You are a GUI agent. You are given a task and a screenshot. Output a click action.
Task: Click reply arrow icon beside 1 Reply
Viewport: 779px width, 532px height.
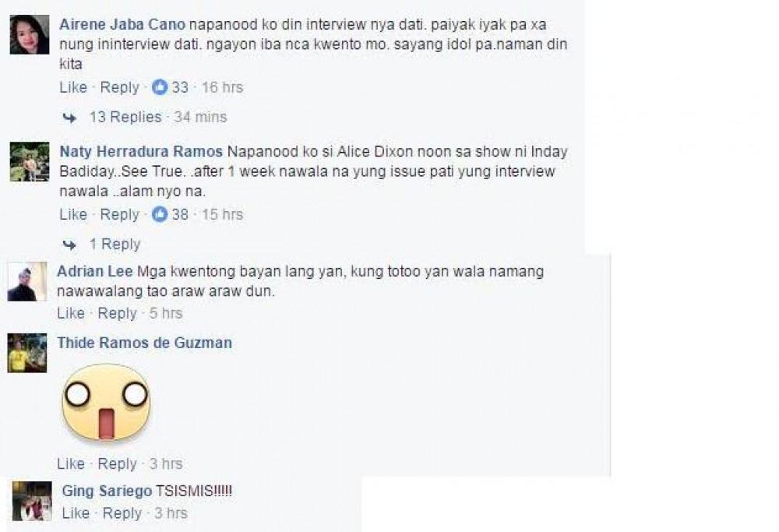[69, 245]
